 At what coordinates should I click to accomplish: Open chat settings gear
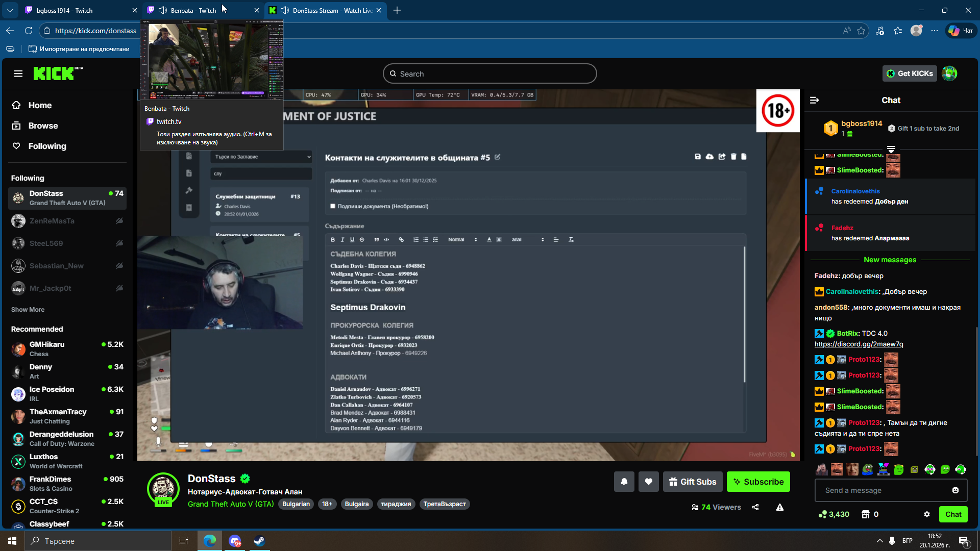point(927,514)
